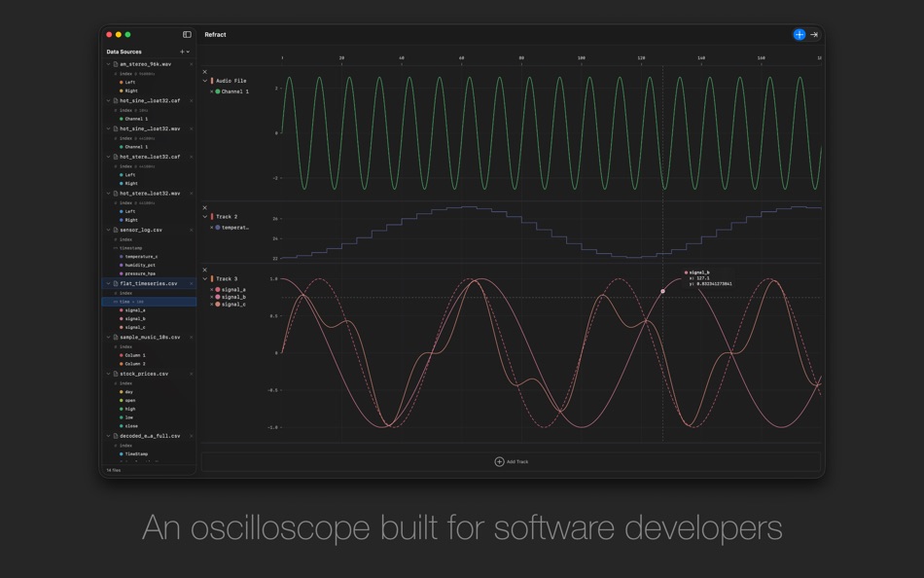Image resolution: width=924 pixels, height=578 pixels.
Task: Select signal_a under flat_timeseries.csv in sidebar
Action: coord(135,310)
